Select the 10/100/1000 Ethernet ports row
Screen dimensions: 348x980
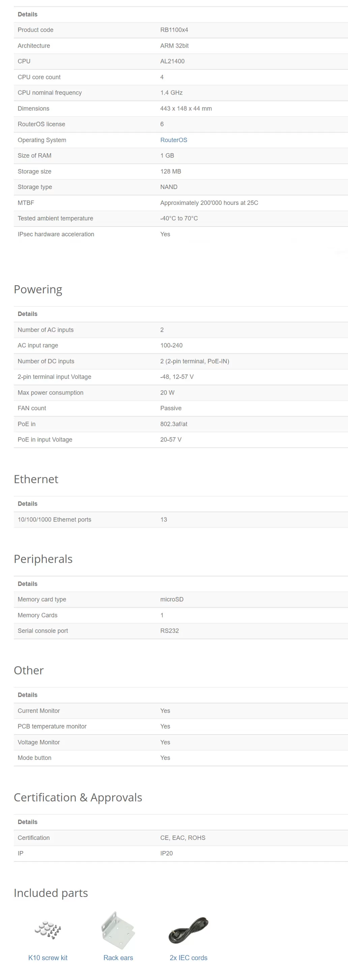181,519
